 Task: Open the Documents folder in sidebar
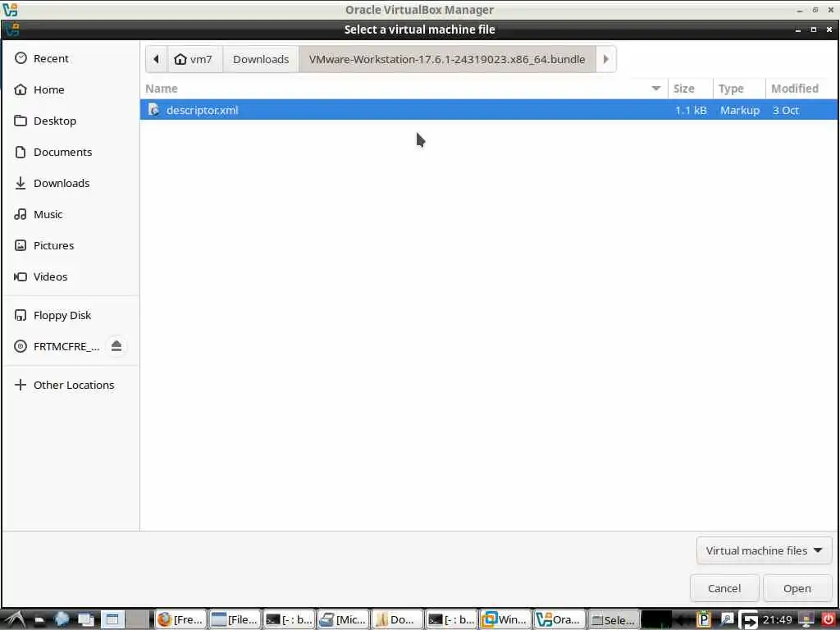point(71,152)
